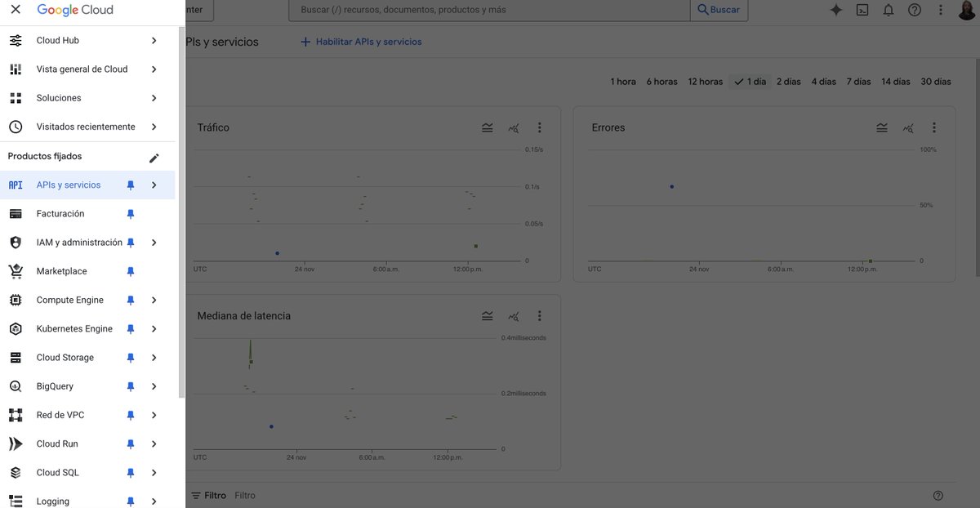Activate Cloud Shell terminal icon

(862, 10)
